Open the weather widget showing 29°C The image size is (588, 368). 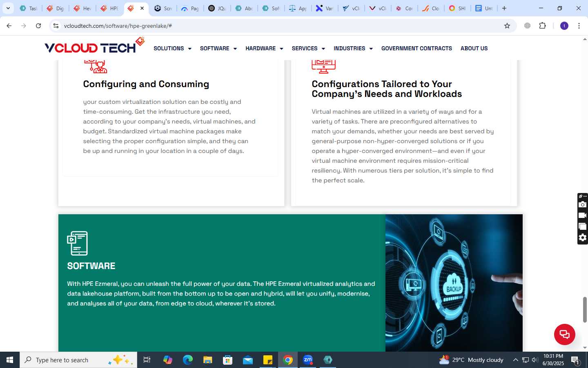click(x=471, y=360)
